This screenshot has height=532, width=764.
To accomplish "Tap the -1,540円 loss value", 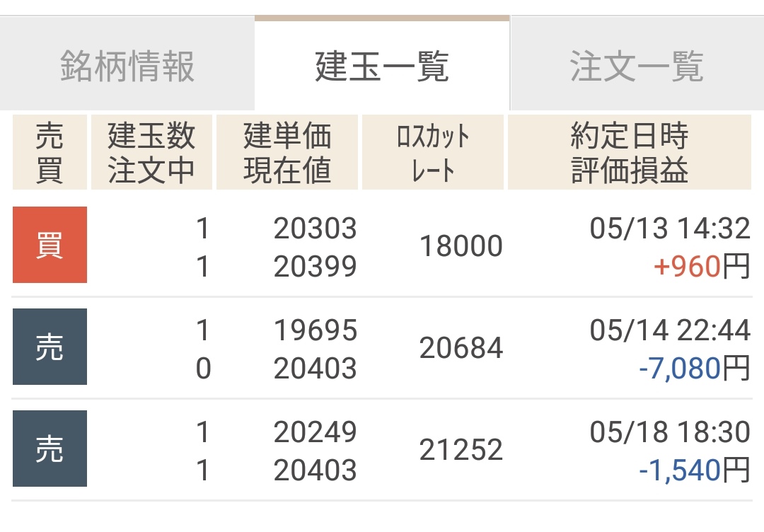I will [x=693, y=470].
